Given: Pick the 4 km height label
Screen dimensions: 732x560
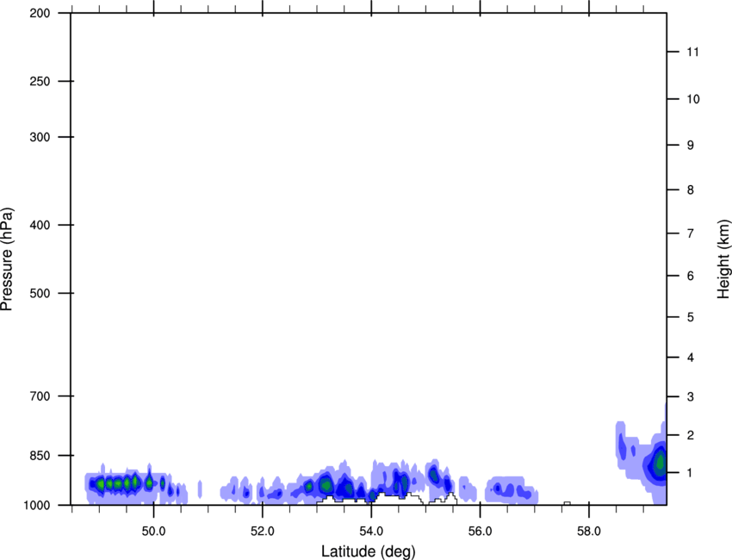Looking at the screenshot, I should pyautogui.click(x=691, y=358).
